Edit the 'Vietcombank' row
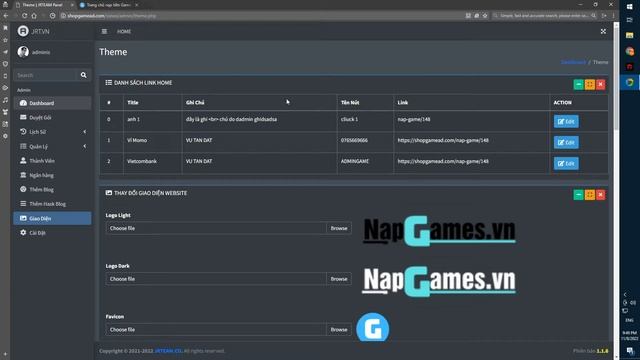Viewport: 640px width, 360px height. [x=566, y=163]
